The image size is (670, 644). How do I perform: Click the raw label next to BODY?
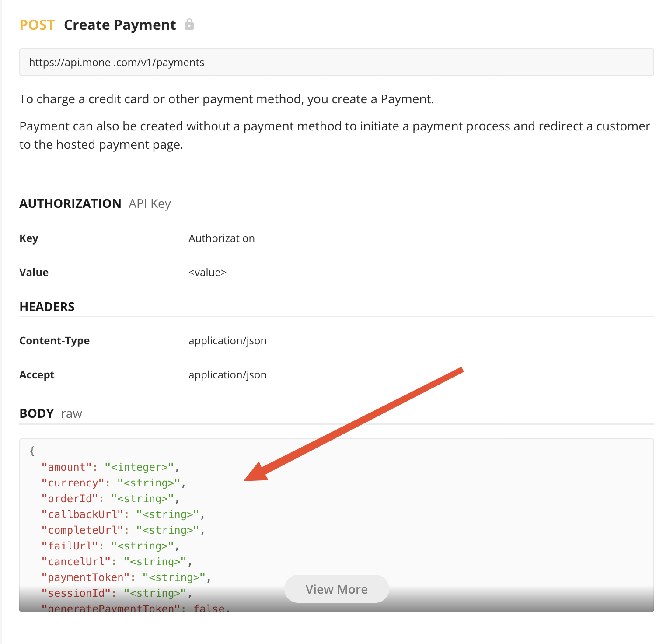tap(71, 413)
